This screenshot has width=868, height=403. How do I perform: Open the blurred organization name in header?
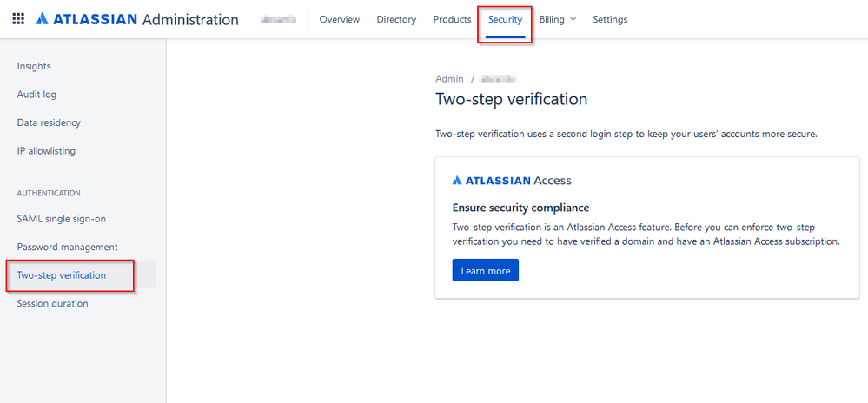[x=278, y=19]
